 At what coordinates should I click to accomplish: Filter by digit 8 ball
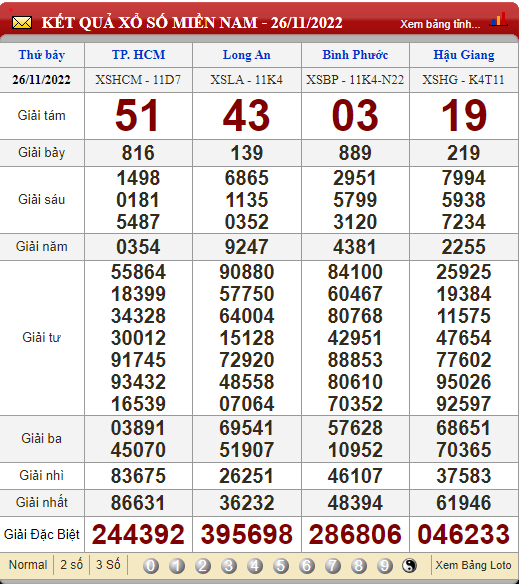pos(359,566)
